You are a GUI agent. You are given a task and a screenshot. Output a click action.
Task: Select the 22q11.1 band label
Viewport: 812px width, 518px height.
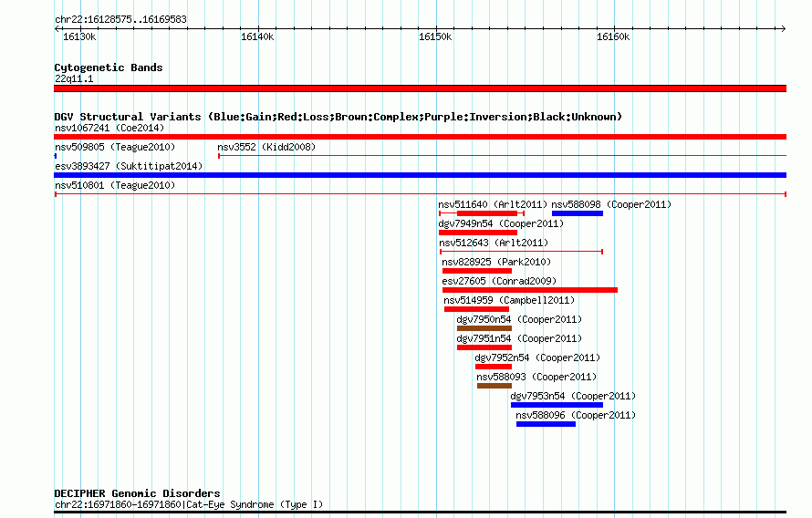click(74, 78)
